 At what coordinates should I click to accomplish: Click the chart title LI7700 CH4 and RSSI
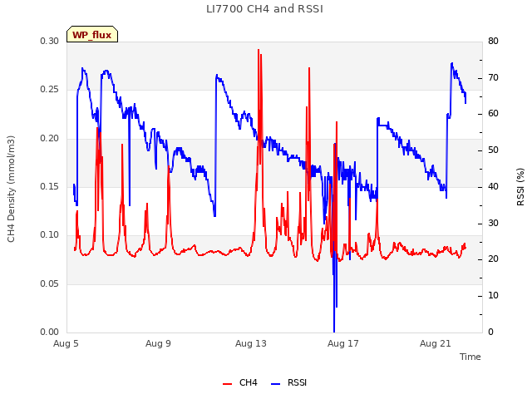click(x=264, y=9)
